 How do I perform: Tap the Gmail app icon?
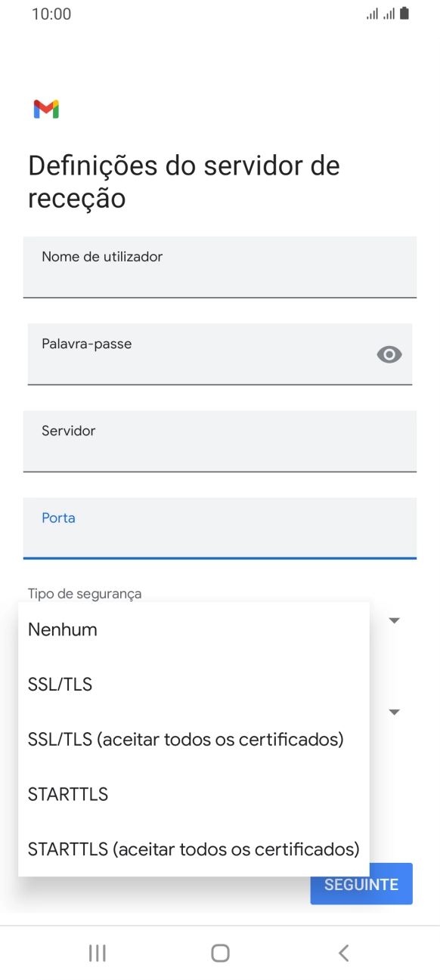48,109
